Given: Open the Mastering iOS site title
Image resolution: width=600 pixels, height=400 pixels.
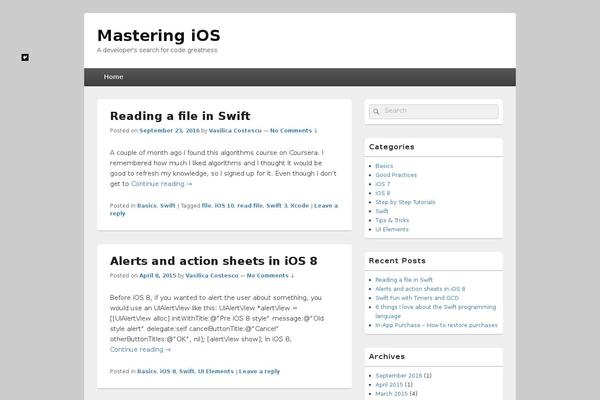Looking at the screenshot, I should [x=159, y=36].
